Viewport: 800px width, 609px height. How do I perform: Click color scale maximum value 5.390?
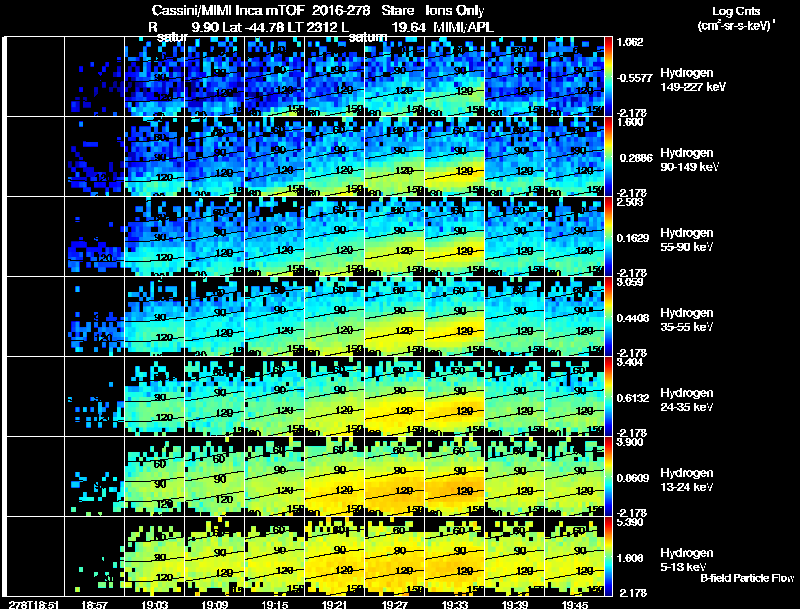click(630, 522)
